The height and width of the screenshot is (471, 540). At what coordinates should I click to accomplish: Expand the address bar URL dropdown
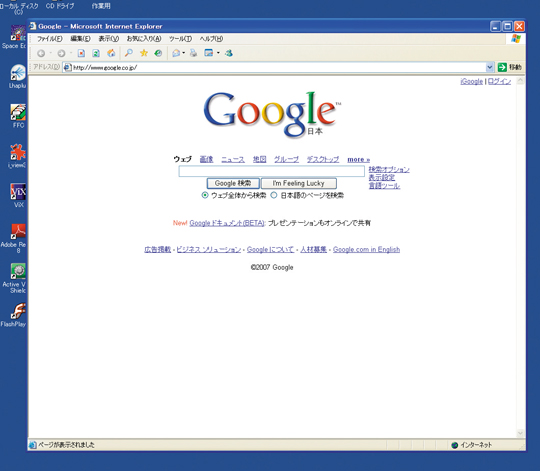pyautogui.click(x=489, y=67)
